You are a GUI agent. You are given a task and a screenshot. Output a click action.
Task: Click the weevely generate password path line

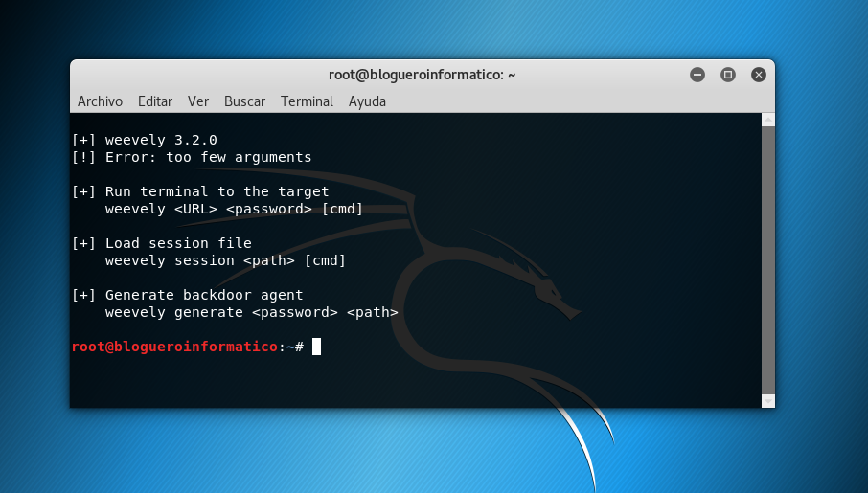(251, 312)
